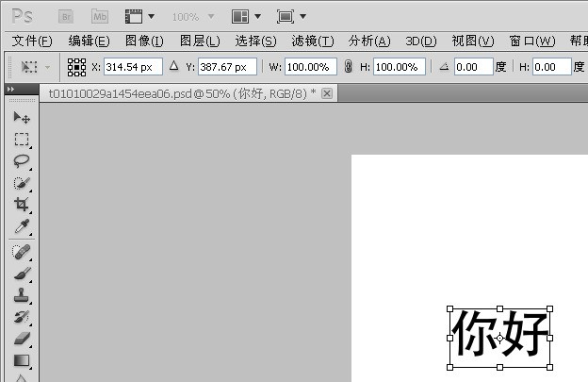Click the tools panel grip bar
This screenshot has width=588, height=382.
[x=22, y=101]
